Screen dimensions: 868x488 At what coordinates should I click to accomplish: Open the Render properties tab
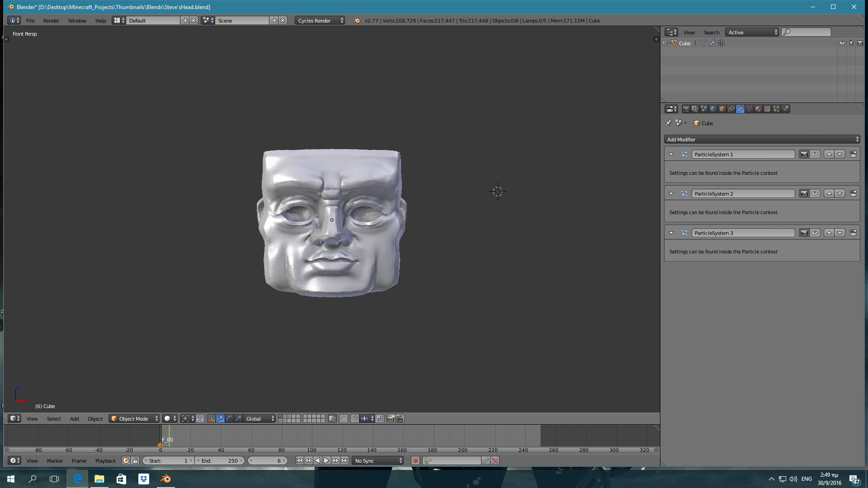coord(686,109)
